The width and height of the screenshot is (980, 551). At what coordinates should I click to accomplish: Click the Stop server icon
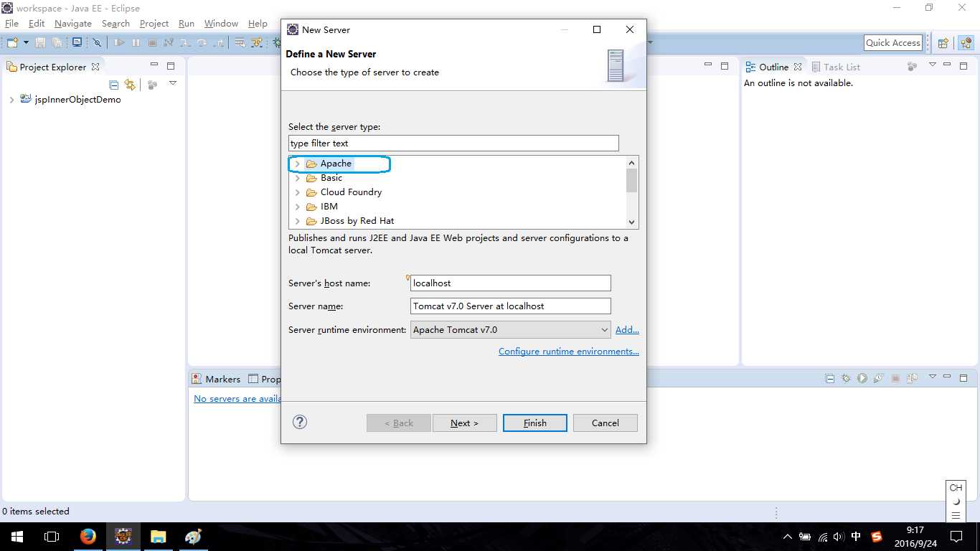pos(895,378)
